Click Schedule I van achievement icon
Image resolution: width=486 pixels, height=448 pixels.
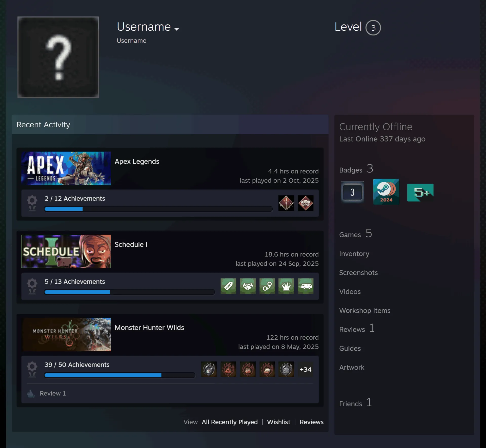306,286
